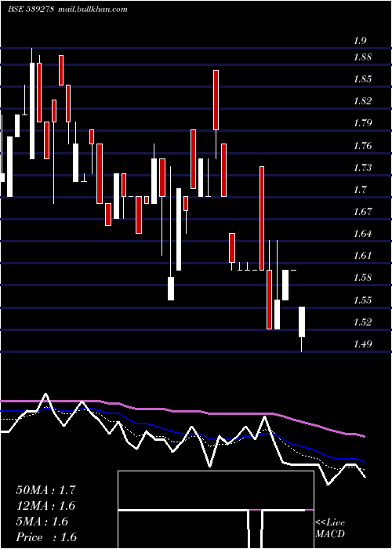Click the 50MA : 1.7 readout

point(45,490)
